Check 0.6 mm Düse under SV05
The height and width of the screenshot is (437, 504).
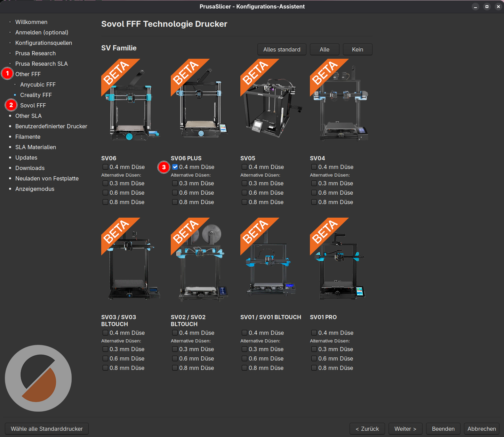(245, 193)
